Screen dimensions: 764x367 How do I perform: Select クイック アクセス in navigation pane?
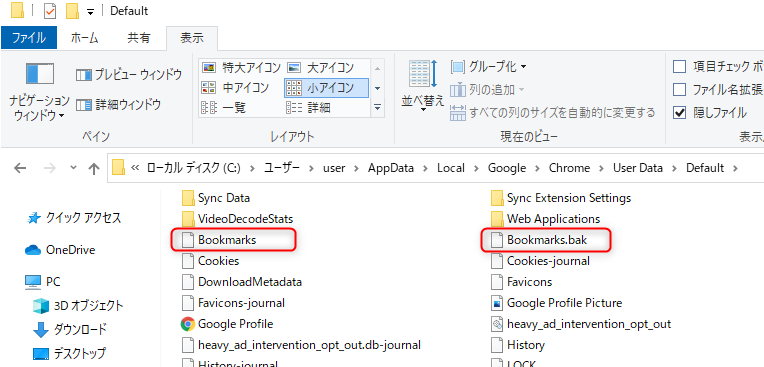74,218
